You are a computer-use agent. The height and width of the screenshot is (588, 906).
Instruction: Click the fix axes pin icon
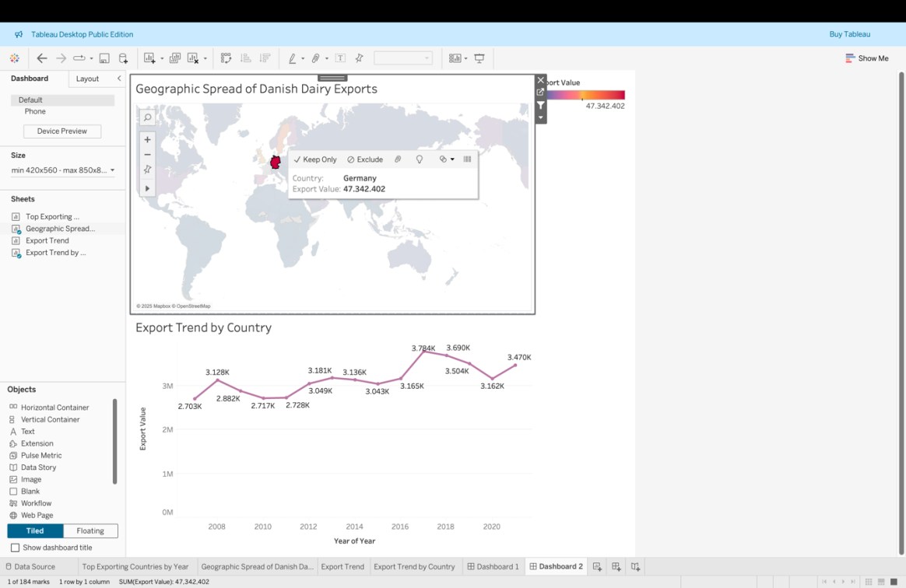pos(360,58)
